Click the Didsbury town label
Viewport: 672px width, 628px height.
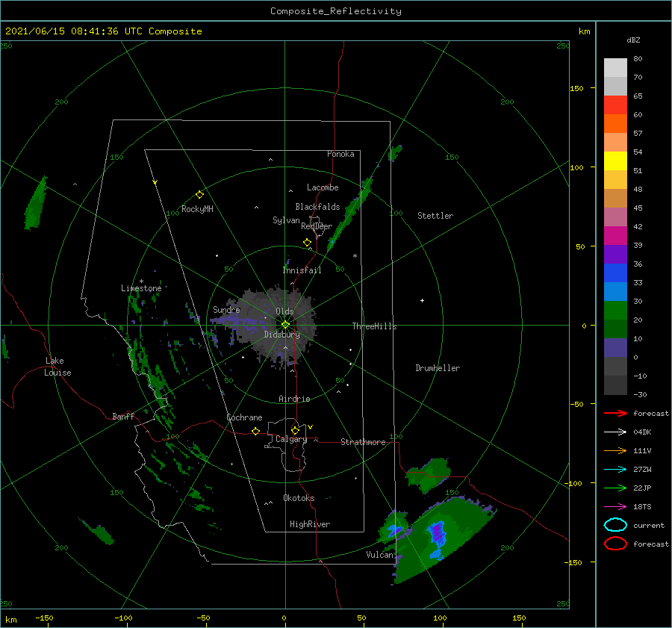click(x=281, y=335)
